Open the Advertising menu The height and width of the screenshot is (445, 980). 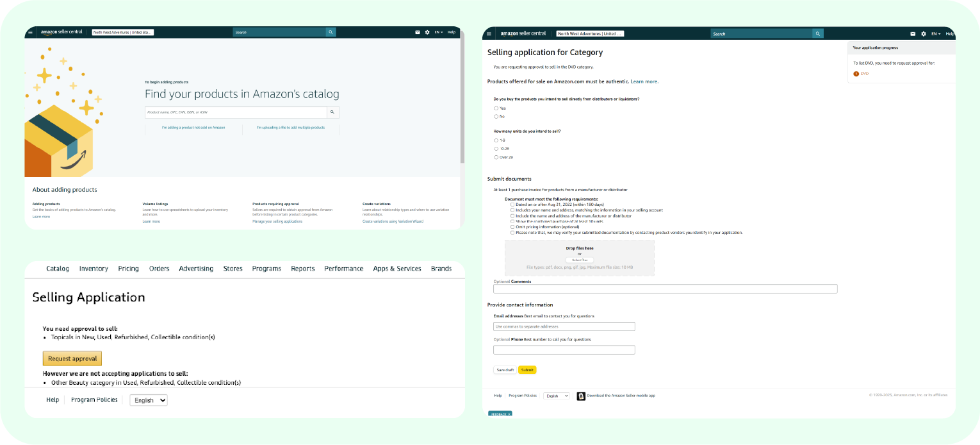196,269
